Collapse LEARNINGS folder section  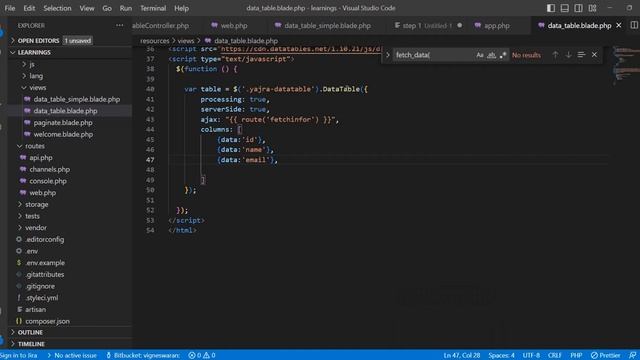pyautogui.click(x=34, y=53)
